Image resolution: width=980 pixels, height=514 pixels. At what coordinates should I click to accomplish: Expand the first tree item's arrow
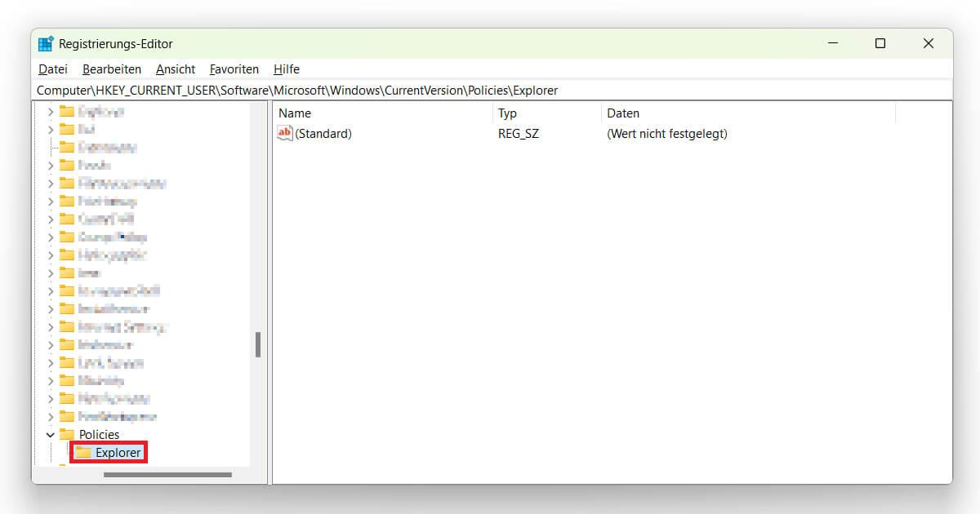tap(51, 111)
